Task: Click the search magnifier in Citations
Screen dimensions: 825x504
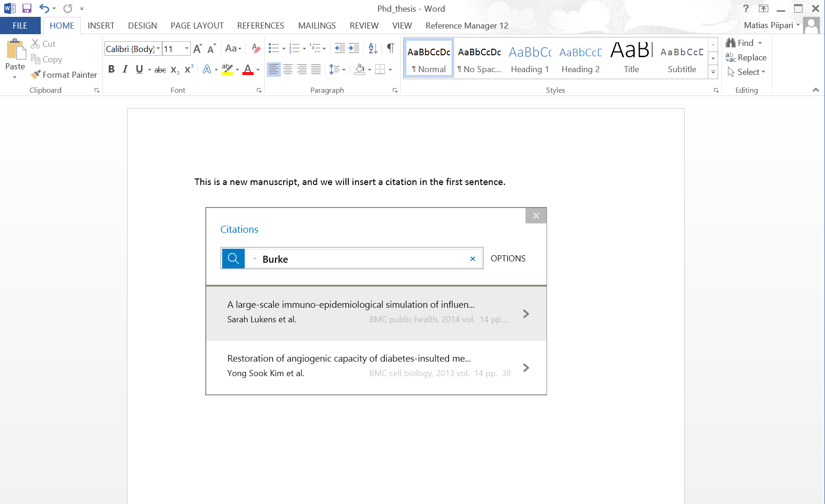Action: 233,258
